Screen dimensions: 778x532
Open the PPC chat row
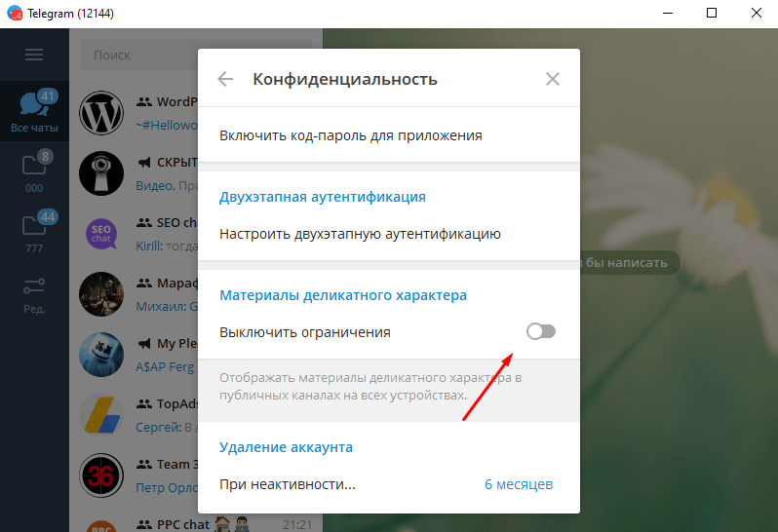(196, 523)
